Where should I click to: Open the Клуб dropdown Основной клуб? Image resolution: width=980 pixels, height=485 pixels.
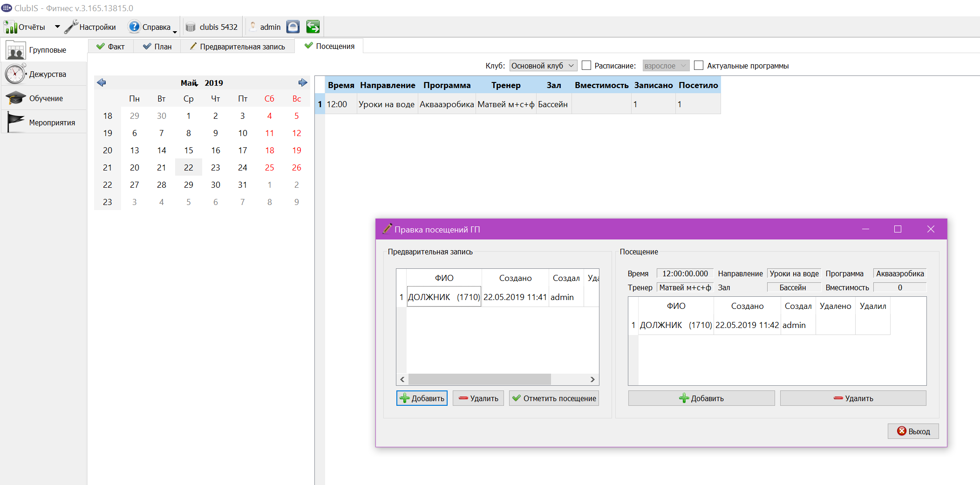pos(543,66)
